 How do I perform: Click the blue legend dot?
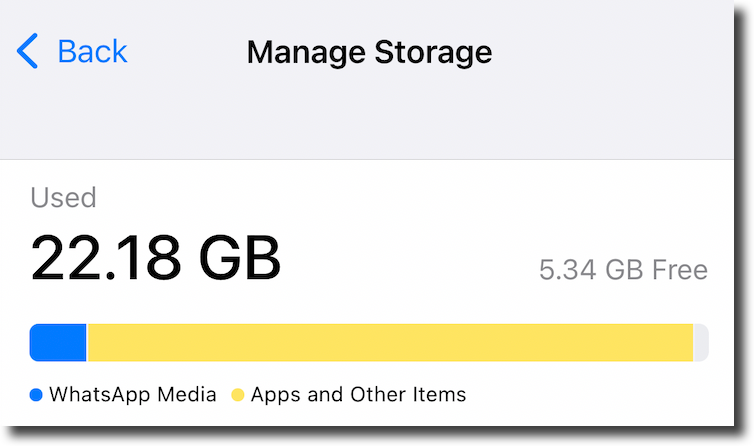click(x=37, y=395)
